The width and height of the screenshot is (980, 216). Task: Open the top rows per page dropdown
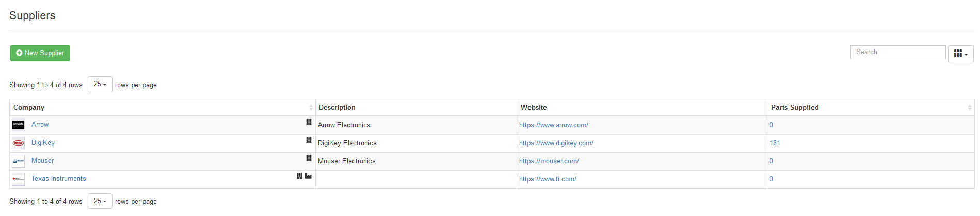tap(100, 84)
